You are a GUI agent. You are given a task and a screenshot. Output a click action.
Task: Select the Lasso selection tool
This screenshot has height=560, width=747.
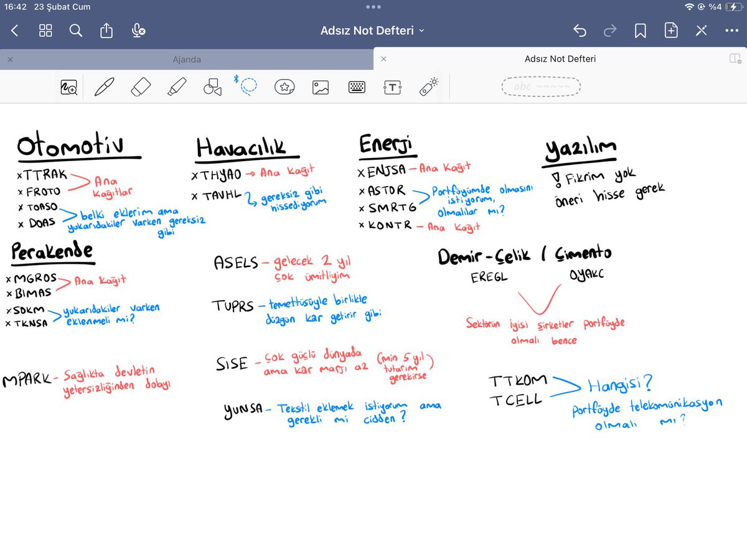(x=248, y=86)
